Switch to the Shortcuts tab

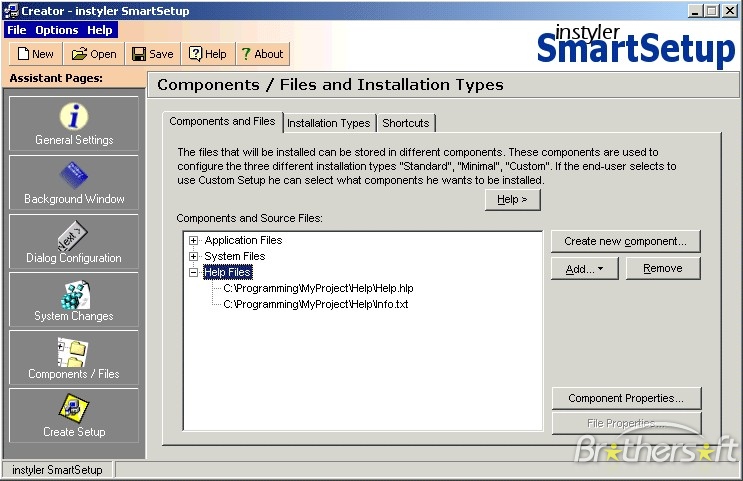click(406, 123)
